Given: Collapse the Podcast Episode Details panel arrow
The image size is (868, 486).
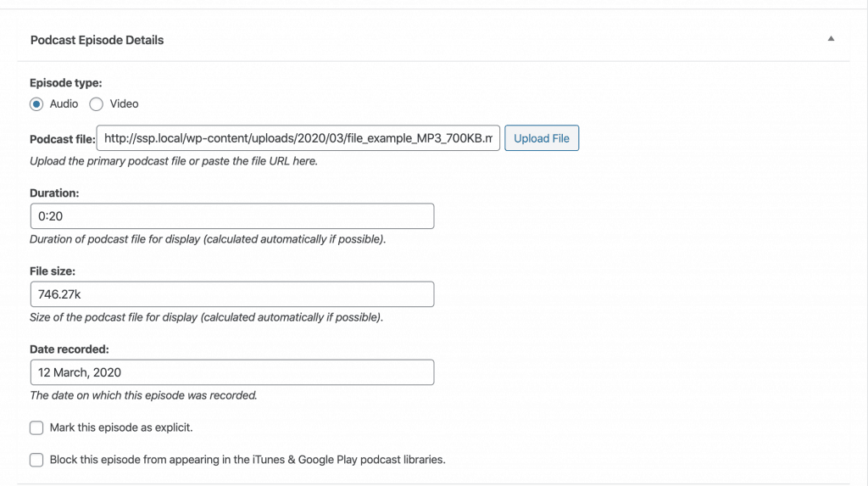Looking at the screenshot, I should [831, 39].
